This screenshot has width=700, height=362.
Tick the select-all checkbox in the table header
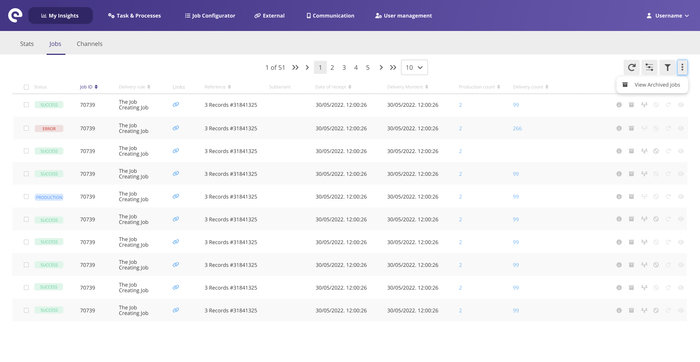[x=26, y=87]
